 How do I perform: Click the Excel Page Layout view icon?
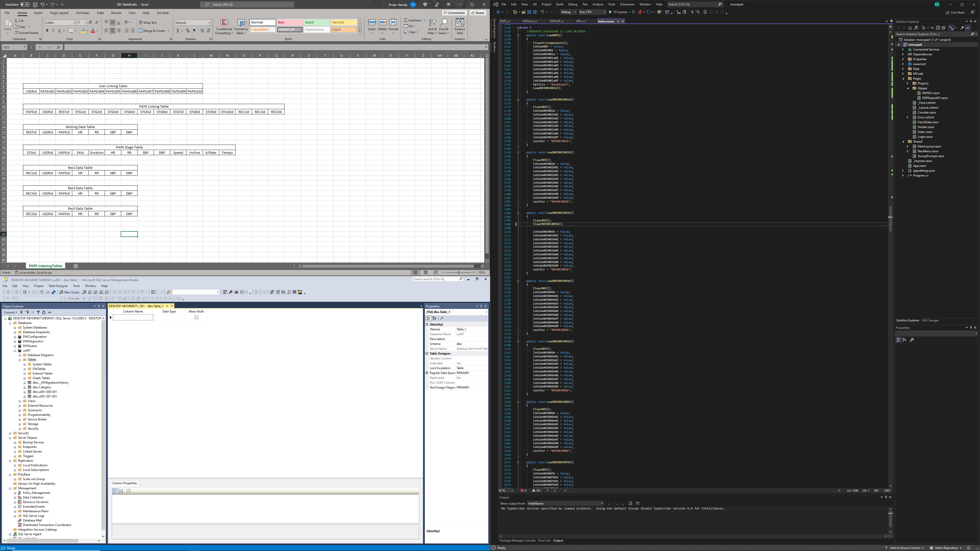tap(426, 272)
